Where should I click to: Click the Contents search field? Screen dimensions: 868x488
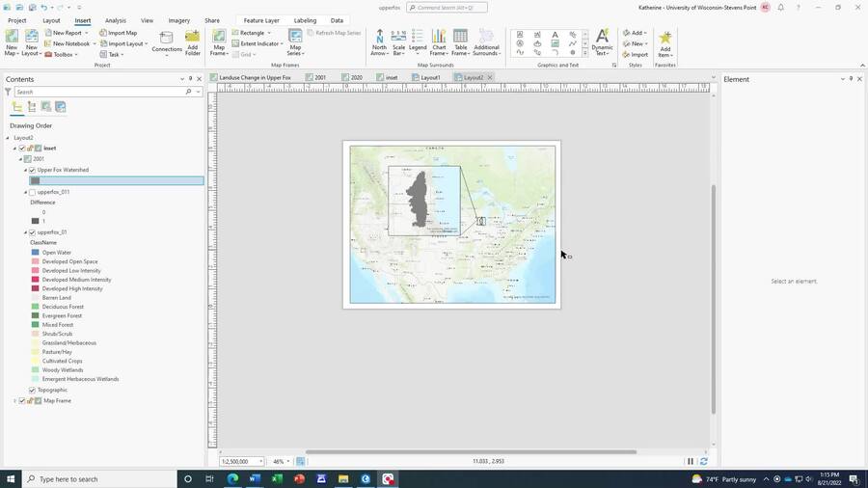coord(96,92)
